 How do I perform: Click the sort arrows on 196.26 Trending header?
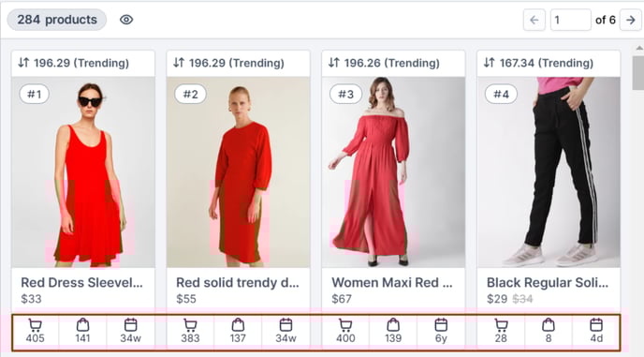point(334,63)
